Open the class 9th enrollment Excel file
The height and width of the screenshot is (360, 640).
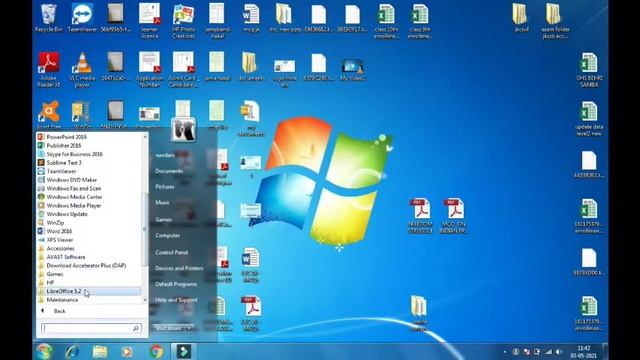click(x=419, y=21)
